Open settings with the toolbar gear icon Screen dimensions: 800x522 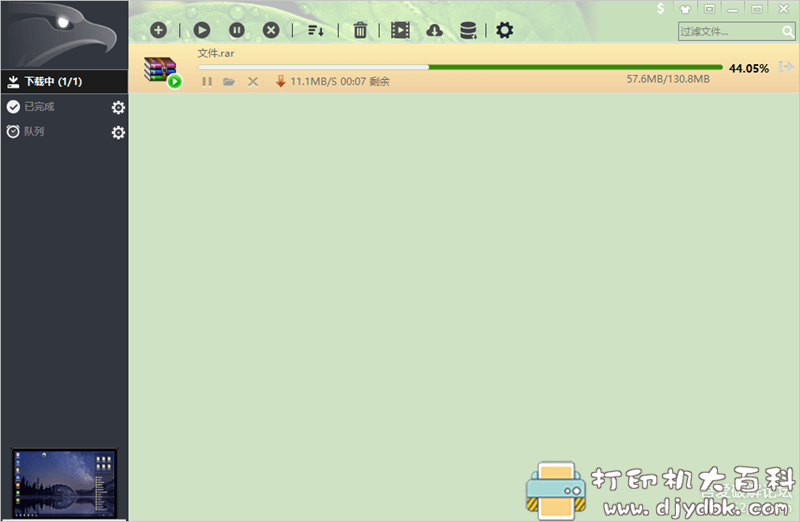505,30
